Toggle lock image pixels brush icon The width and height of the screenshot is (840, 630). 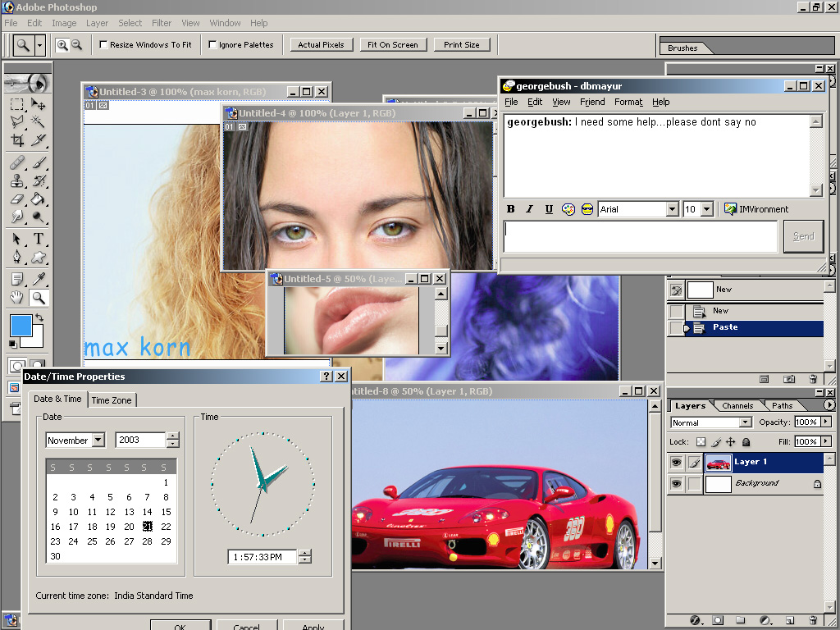click(715, 442)
